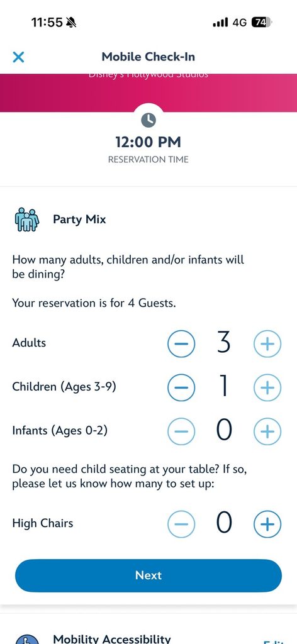This screenshot has height=644, width=297.
Task: Edit the Mobility Accessibility settings
Action: pyautogui.click(x=272, y=641)
